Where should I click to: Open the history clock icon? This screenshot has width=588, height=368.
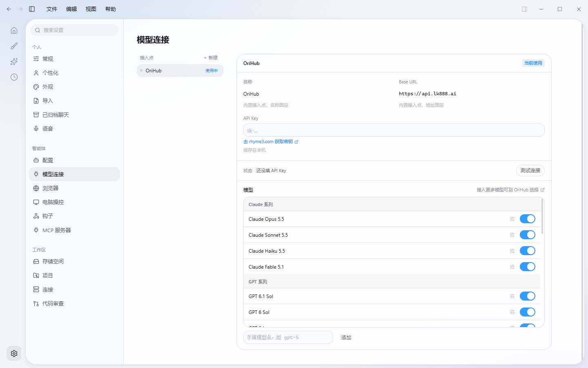point(14,77)
